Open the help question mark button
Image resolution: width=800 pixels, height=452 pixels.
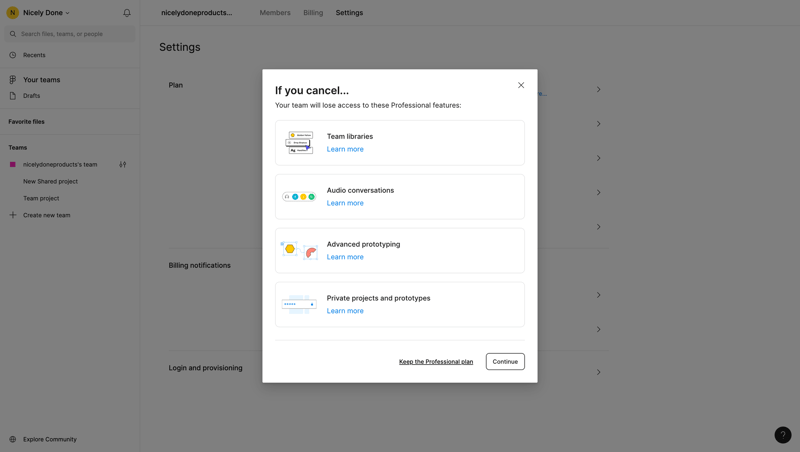(783, 435)
